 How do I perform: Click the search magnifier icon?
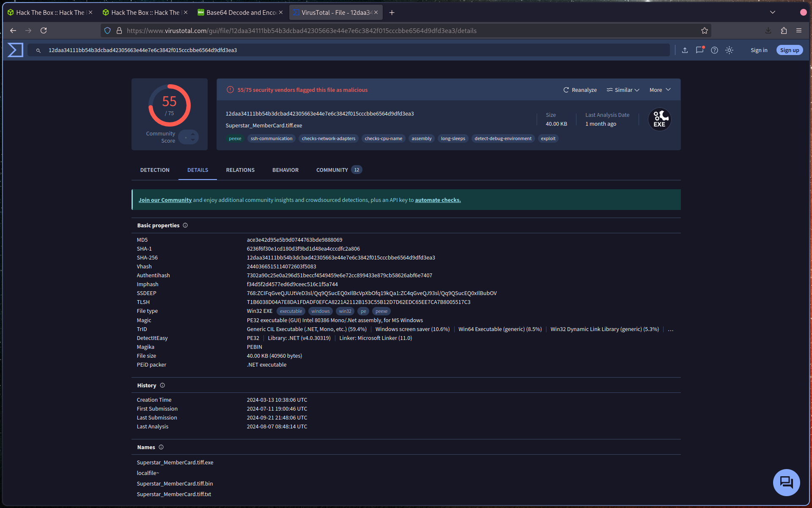(x=38, y=50)
